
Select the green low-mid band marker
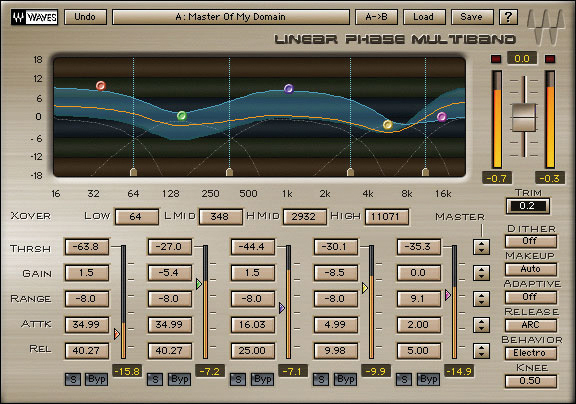[x=181, y=116]
